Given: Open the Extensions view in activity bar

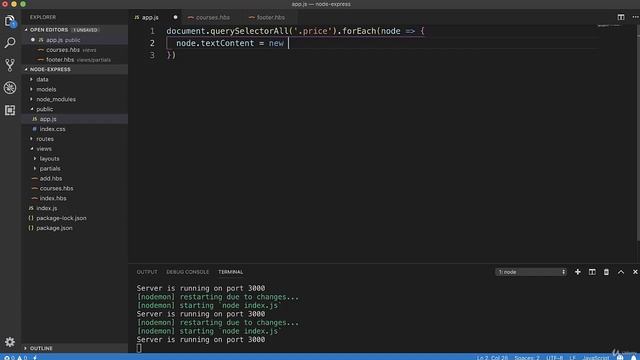Looking at the screenshot, I should 10,110.
